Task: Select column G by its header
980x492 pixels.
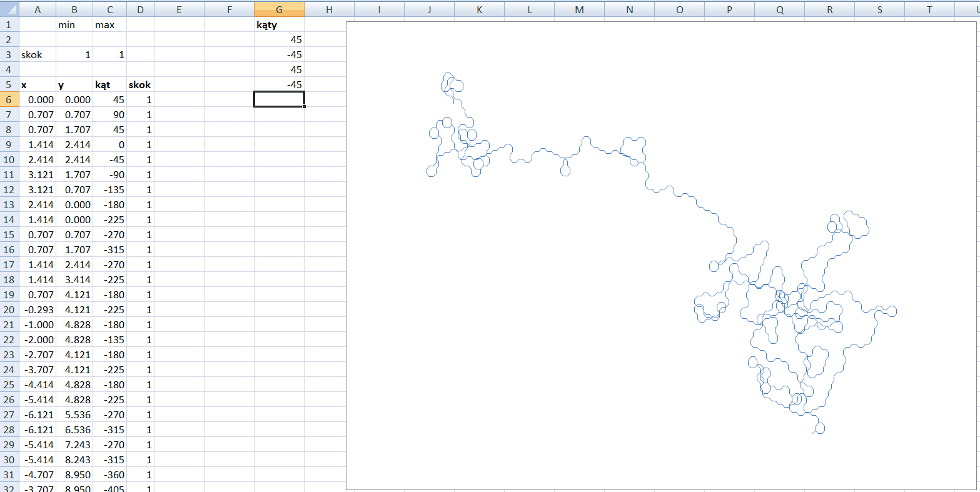Action: [279, 9]
